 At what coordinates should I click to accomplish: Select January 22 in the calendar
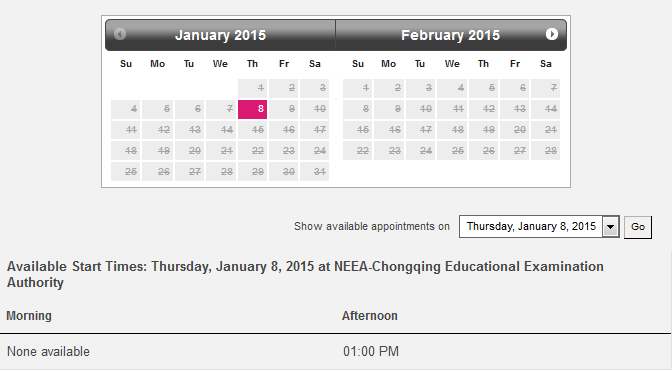[252, 151]
